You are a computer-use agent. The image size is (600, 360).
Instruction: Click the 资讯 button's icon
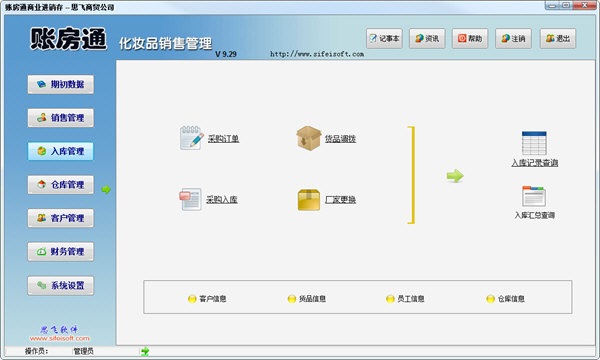419,38
